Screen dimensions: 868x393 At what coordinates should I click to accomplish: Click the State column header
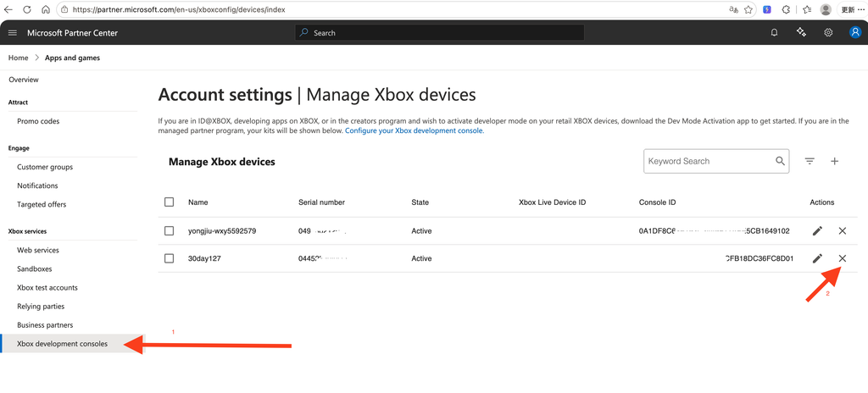tap(420, 202)
